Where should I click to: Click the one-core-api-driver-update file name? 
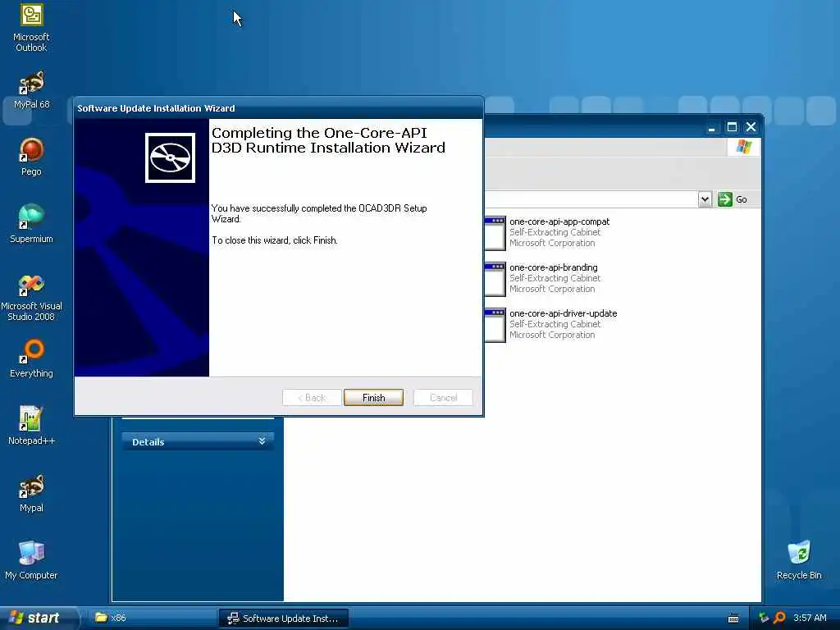(x=563, y=313)
